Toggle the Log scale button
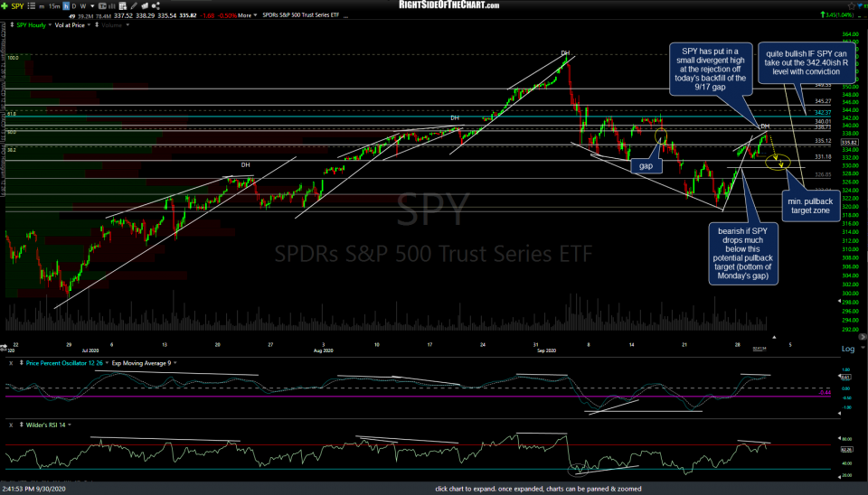 click(x=847, y=349)
